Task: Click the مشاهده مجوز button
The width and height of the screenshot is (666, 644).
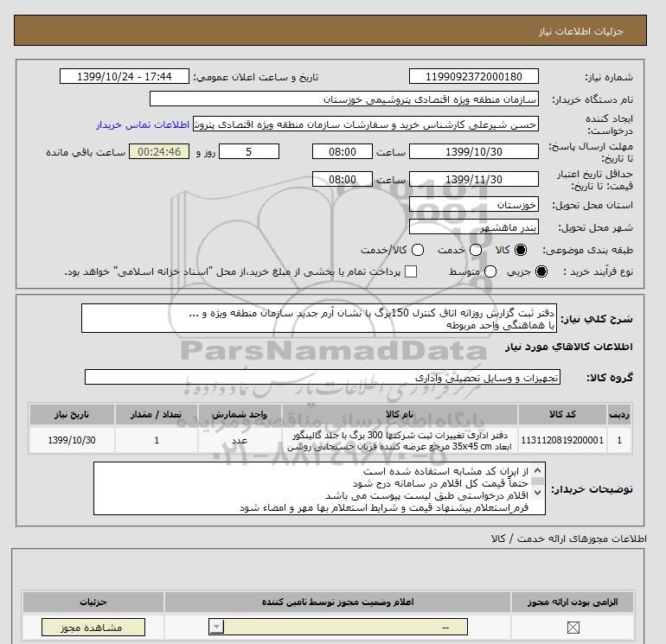Action: (x=93, y=627)
